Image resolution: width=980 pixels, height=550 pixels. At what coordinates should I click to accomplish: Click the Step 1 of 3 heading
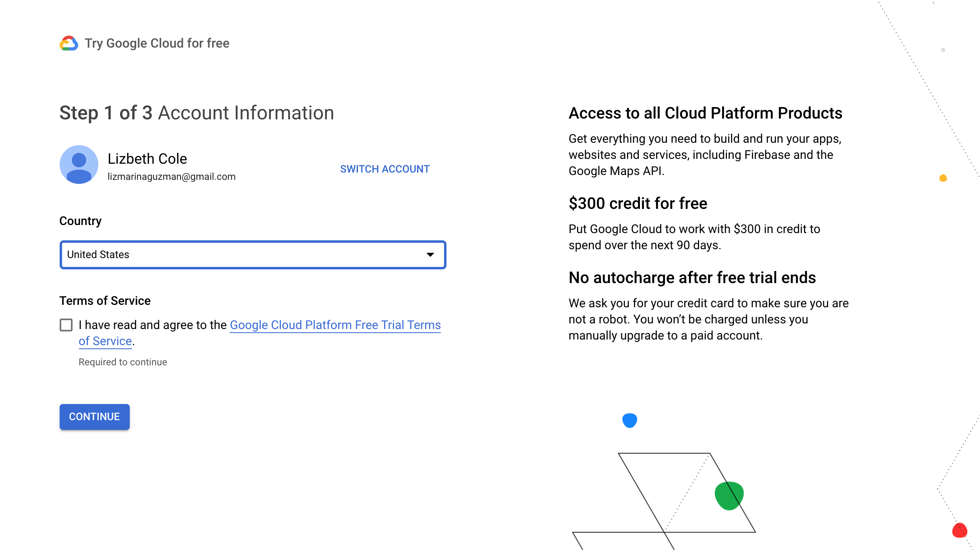(x=197, y=113)
